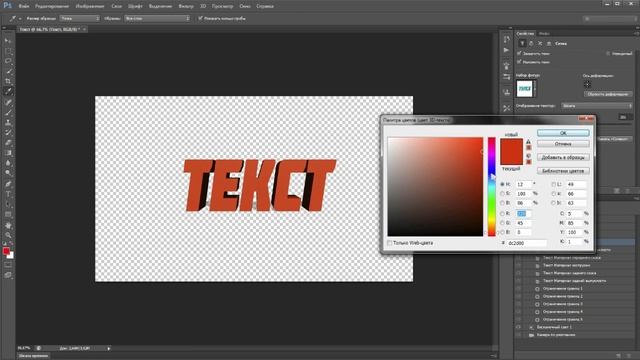Select the Crop tool
Image resolution: width=640 pixels, height=360 pixels.
[x=8, y=82]
